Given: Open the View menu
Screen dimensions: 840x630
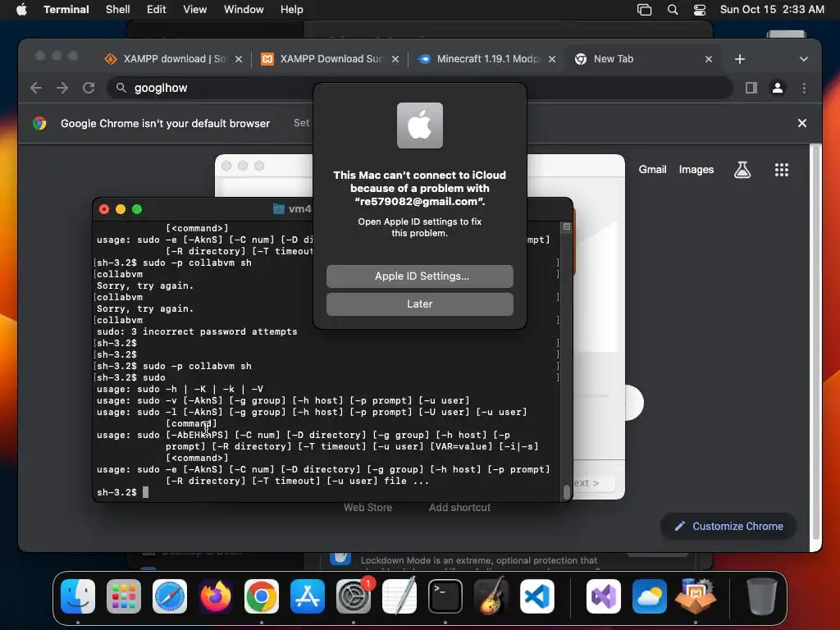Looking at the screenshot, I should tap(194, 9).
